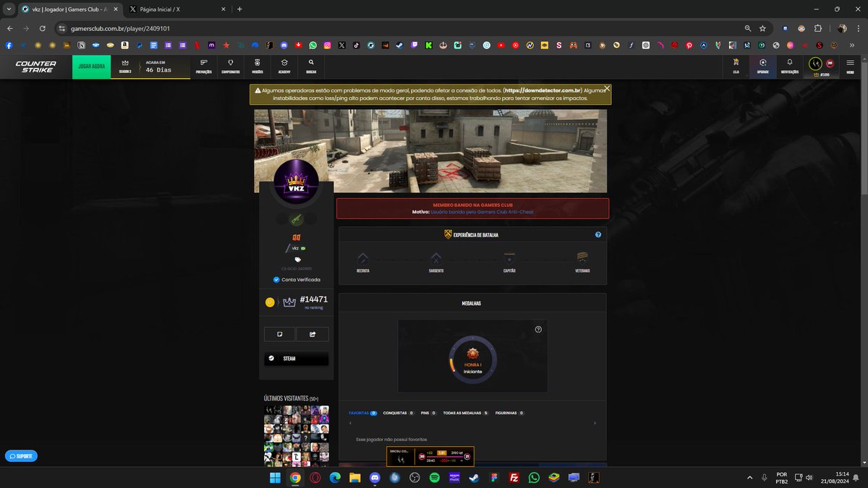Screen dimensions: 868x488
Task: Click medal help question icon
Action: point(538,329)
